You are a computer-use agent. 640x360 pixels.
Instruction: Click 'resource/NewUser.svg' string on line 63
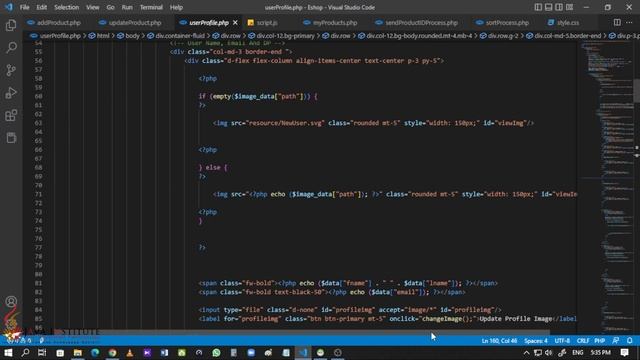pos(285,123)
